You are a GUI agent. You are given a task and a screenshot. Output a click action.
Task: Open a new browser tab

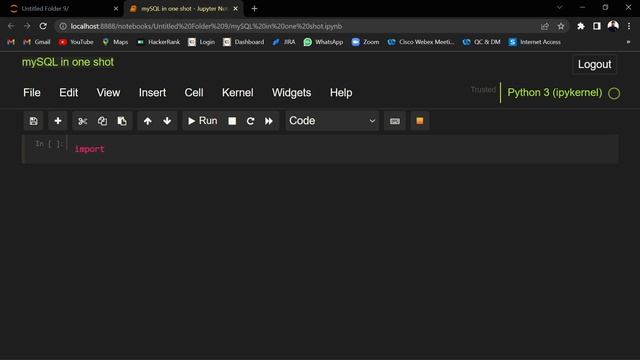[x=254, y=9]
